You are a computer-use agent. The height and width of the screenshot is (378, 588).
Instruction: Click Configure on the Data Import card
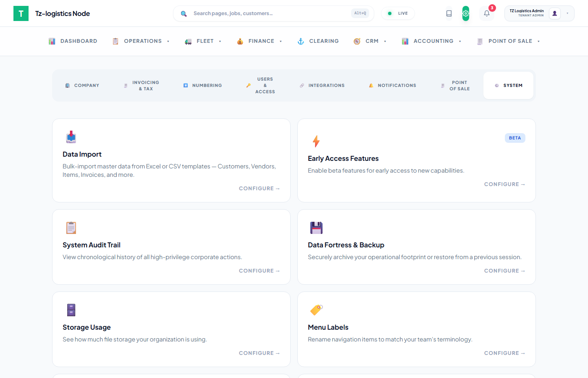(x=259, y=189)
